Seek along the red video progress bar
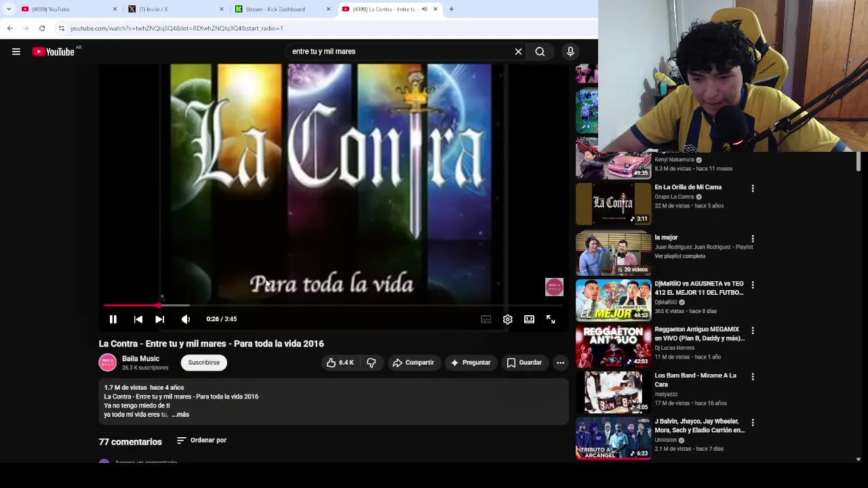The height and width of the screenshot is (488, 868). pyautogui.click(x=335, y=306)
